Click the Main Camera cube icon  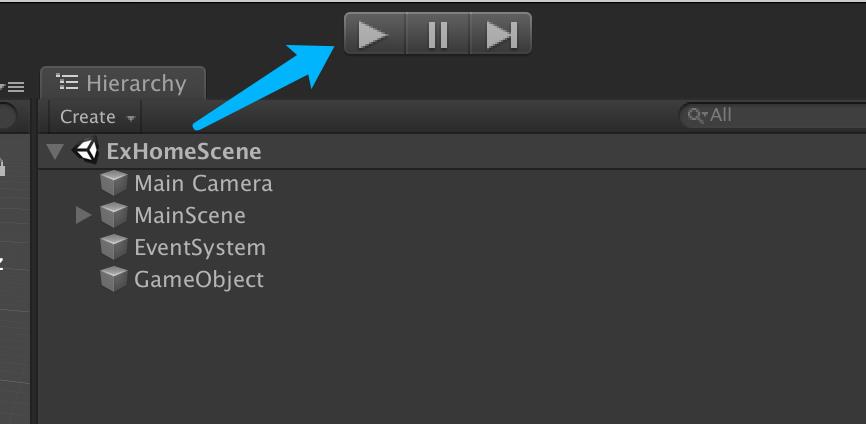pos(114,183)
